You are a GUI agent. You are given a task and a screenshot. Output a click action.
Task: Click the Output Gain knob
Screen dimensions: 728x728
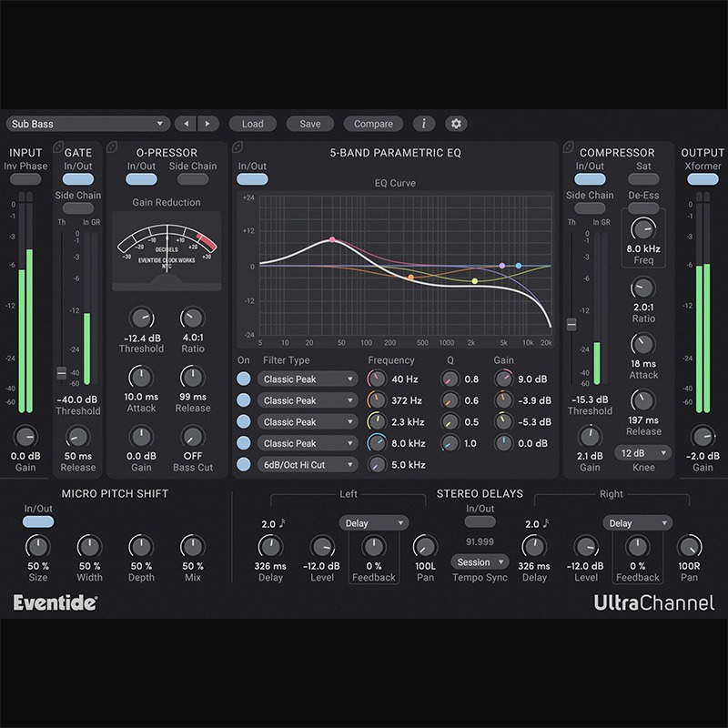click(x=703, y=437)
